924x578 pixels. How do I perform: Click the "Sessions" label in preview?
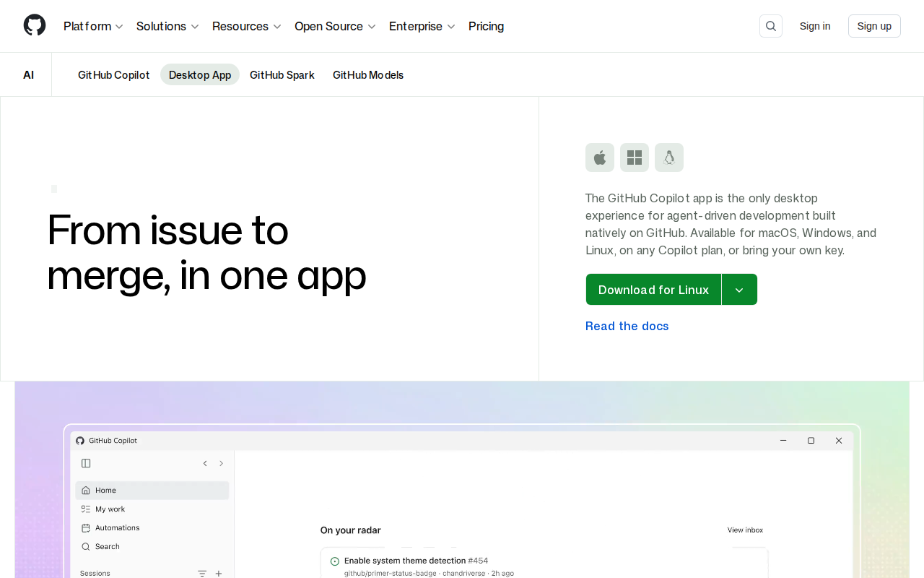[95, 574]
